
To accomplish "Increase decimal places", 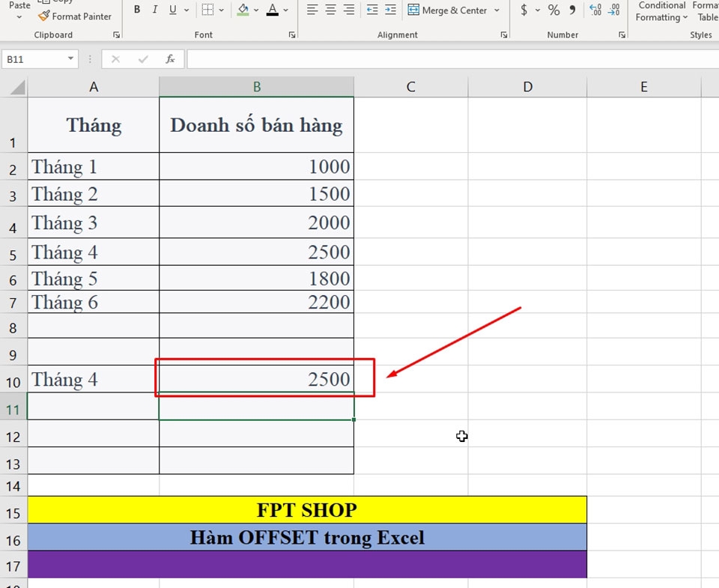I will tap(595, 10).
